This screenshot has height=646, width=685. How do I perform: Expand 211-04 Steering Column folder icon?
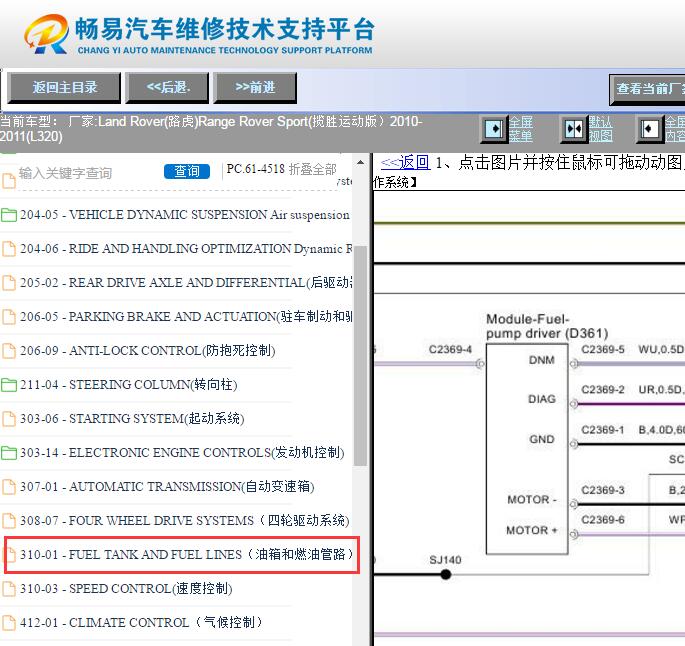[x=9, y=385]
